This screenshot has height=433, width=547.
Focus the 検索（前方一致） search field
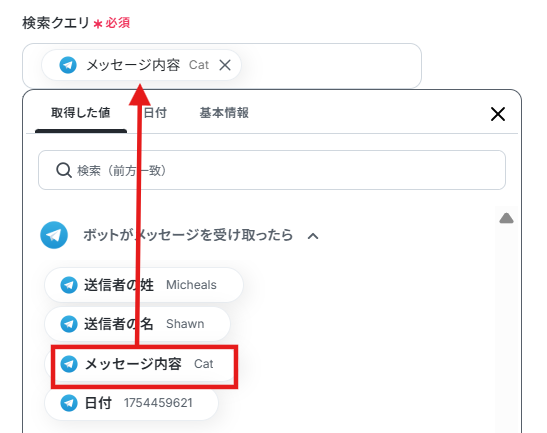point(272,170)
